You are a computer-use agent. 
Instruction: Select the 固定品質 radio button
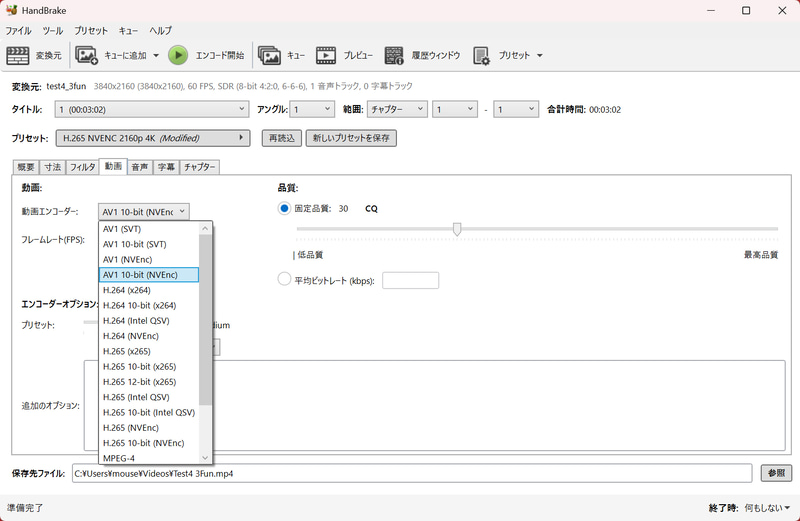[284, 208]
